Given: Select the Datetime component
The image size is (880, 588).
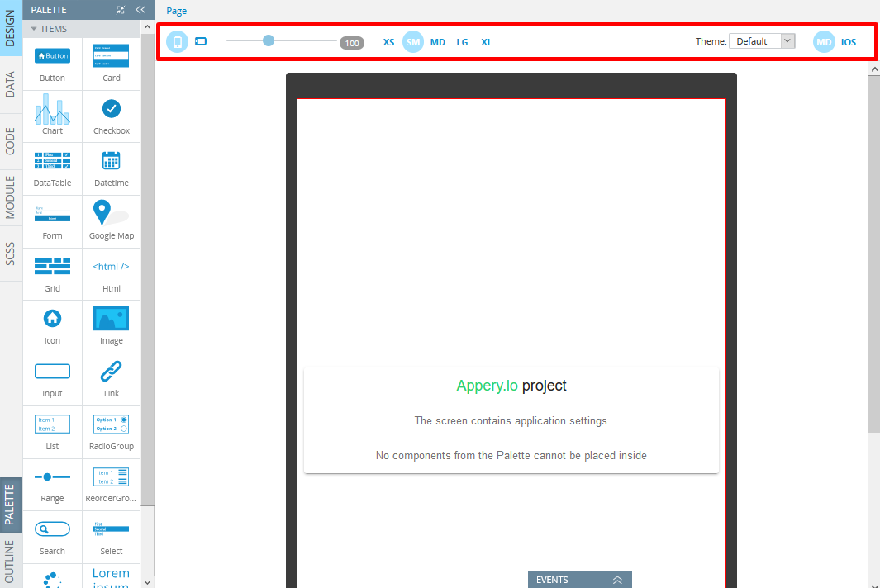Looking at the screenshot, I should point(111,168).
